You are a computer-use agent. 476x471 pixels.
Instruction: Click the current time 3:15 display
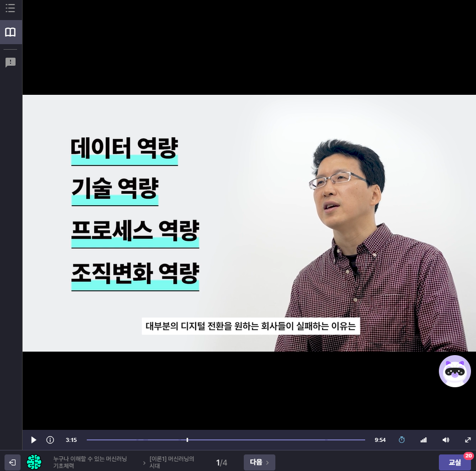(71, 440)
